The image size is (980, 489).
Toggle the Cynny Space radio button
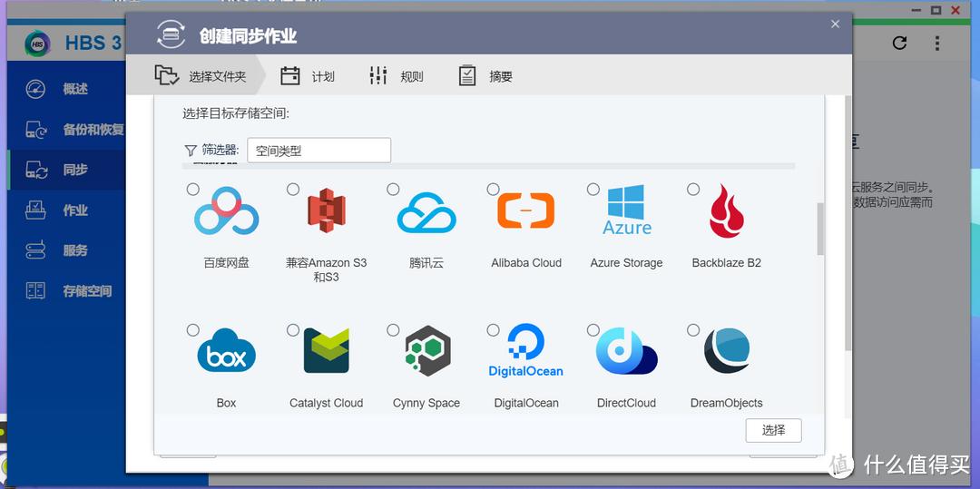point(393,330)
